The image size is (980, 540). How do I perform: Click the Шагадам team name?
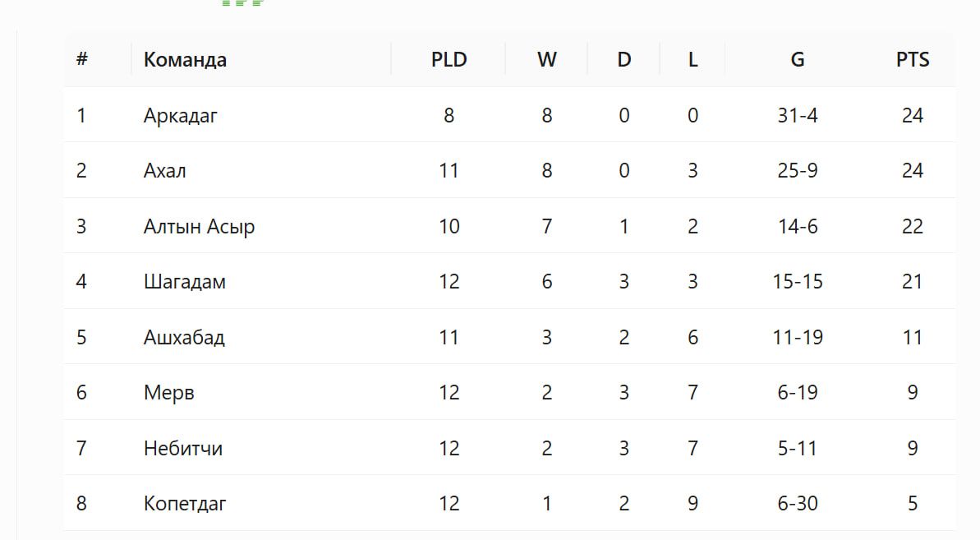tap(184, 282)
